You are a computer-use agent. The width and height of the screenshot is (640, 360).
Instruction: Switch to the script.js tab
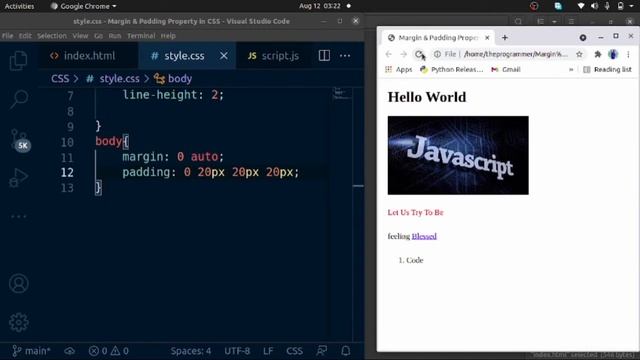(x=273, y=56)
